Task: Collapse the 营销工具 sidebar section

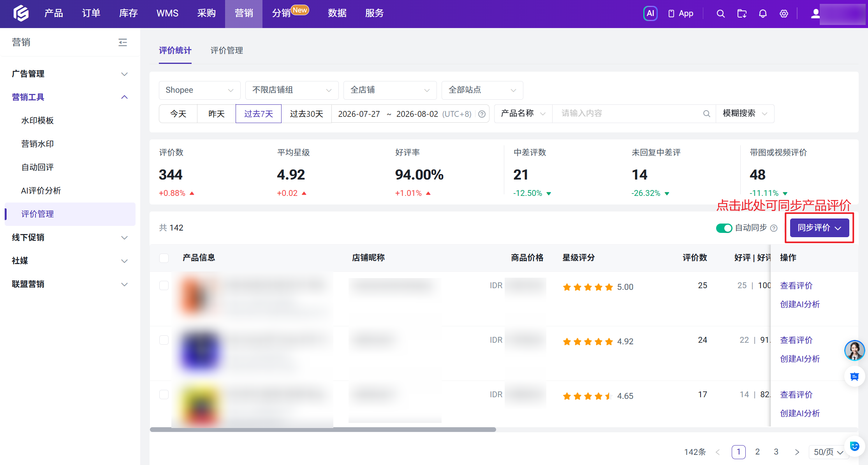Action: click(70, 97)
